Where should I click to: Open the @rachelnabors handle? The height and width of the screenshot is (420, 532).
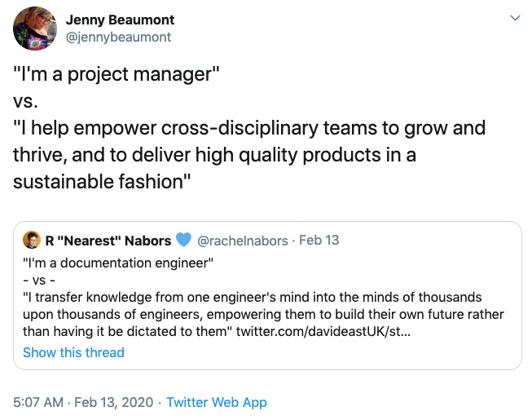[244, 241]
